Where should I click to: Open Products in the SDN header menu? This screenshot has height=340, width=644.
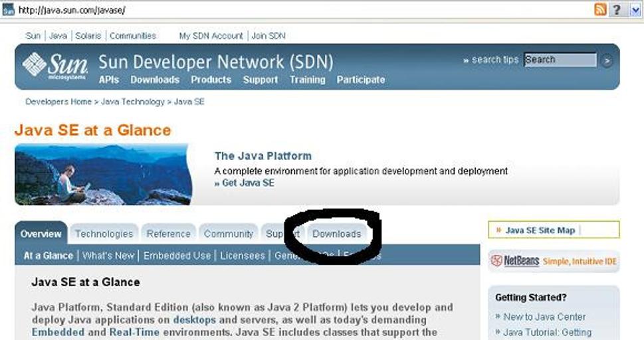tap(211, 80)
